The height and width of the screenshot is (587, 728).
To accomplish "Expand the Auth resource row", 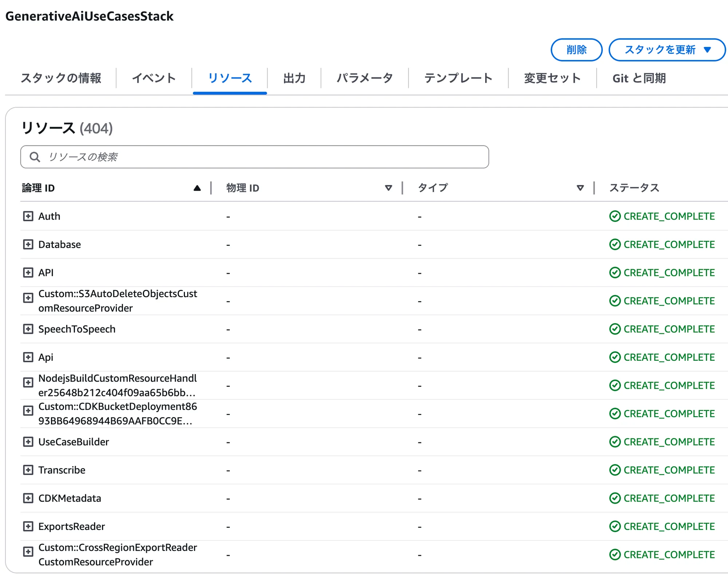I will tap(28, 216).
